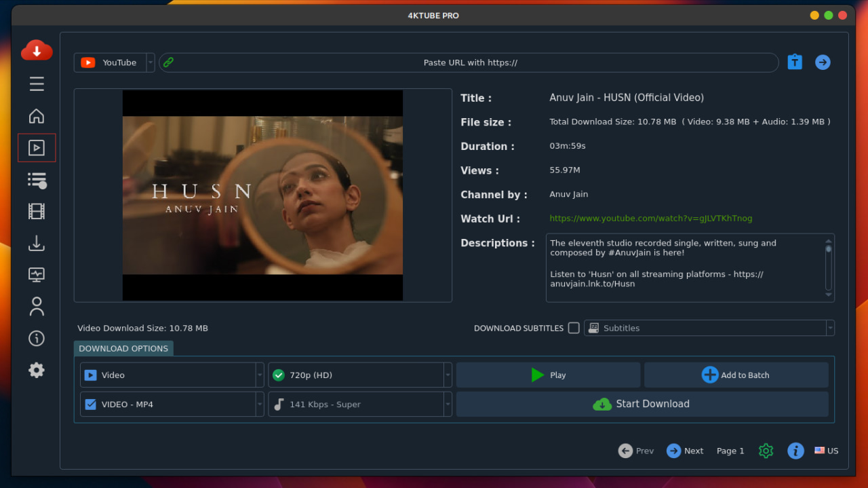Click the paste clipboard icon

(795, 62)
